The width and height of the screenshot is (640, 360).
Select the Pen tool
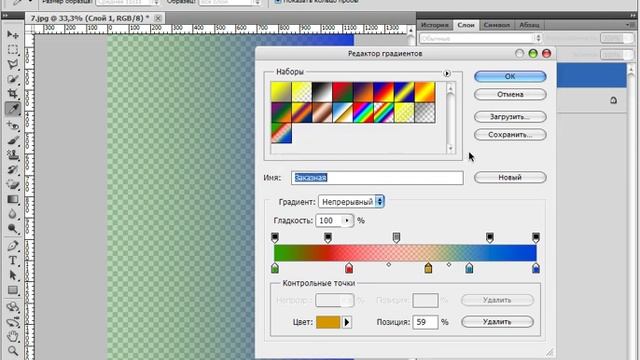pyautogui.click(x=13, y=246)
